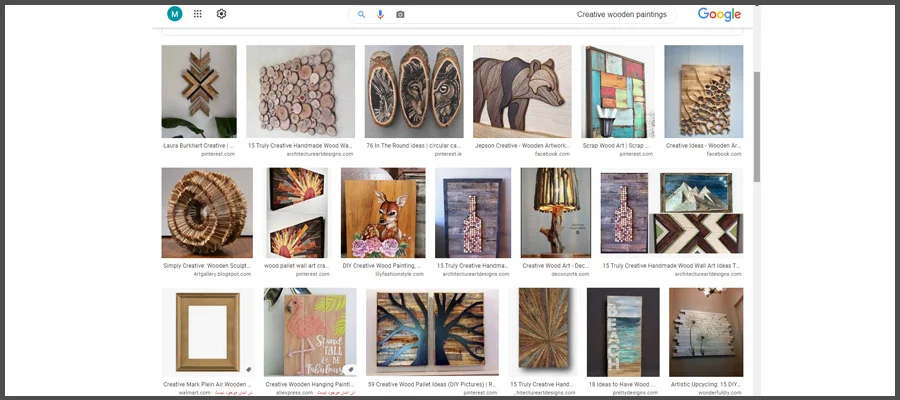This screenshot has height=400, width=900.
Task: Open the settings gear icon
Action: [221, 14]
